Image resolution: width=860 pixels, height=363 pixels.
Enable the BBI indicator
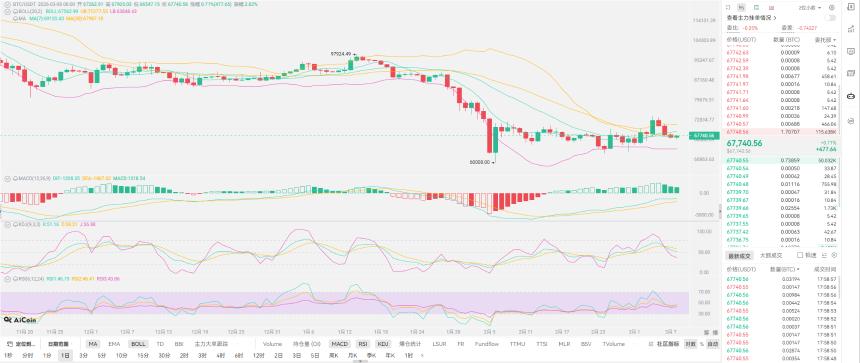[179, 344]
